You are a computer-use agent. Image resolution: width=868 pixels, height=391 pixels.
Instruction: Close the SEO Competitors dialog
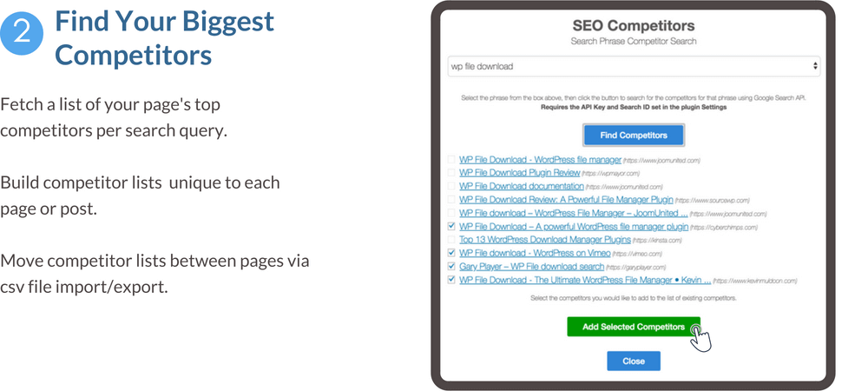634,361
